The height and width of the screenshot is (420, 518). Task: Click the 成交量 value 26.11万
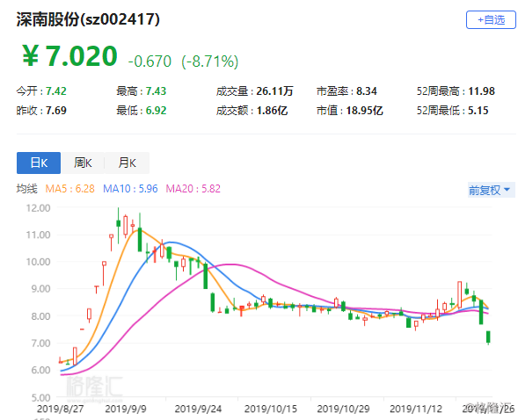[x=275, y=91]
